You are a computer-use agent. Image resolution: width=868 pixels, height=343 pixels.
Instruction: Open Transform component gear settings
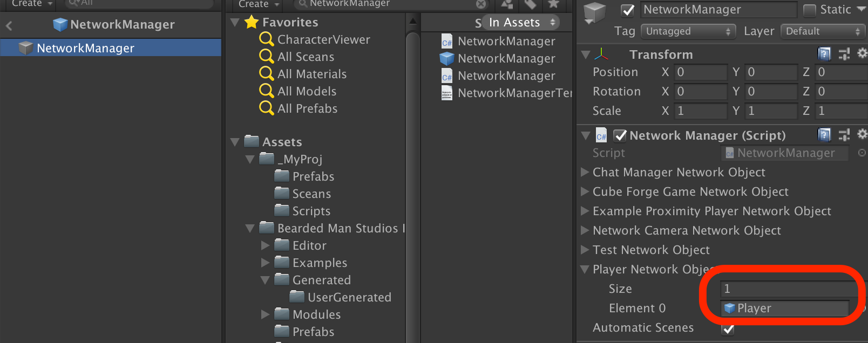[862, 53]
